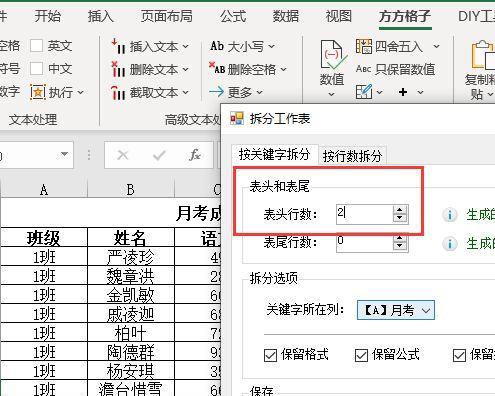Click the 数值 numeric tool icon
The height and width of the screenshot is (396, 495).
pyautogui.click(x=332, y=55)
